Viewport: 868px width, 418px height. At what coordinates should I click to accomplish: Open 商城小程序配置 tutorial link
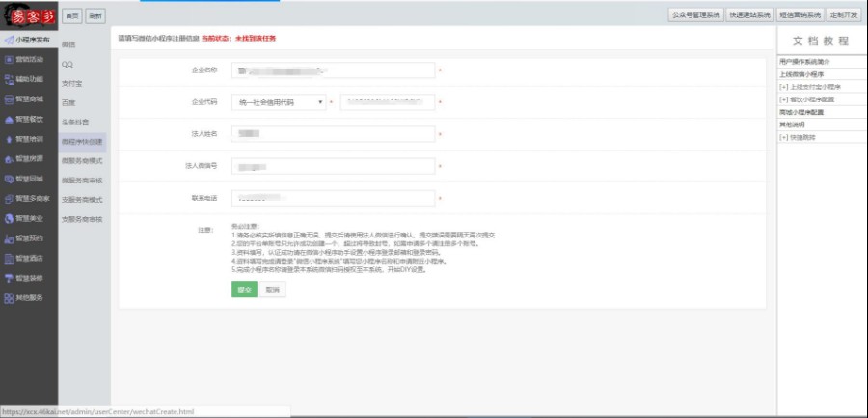tap(801, 112)
